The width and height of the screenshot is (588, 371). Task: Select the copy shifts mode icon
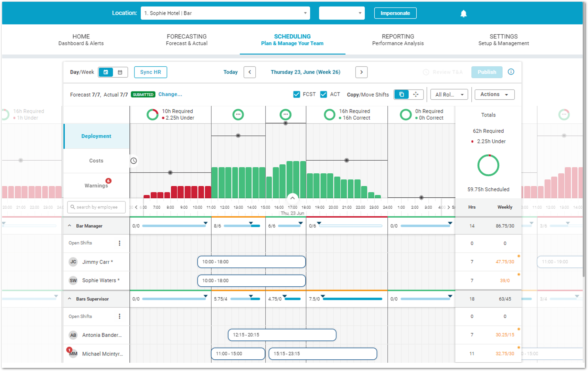[x=401, y=95]
